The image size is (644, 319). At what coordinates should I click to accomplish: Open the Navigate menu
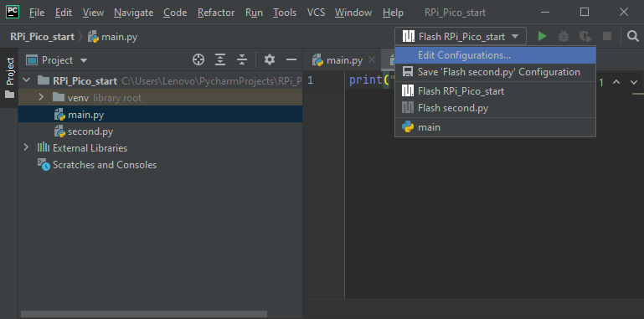(x=133, y=13)
